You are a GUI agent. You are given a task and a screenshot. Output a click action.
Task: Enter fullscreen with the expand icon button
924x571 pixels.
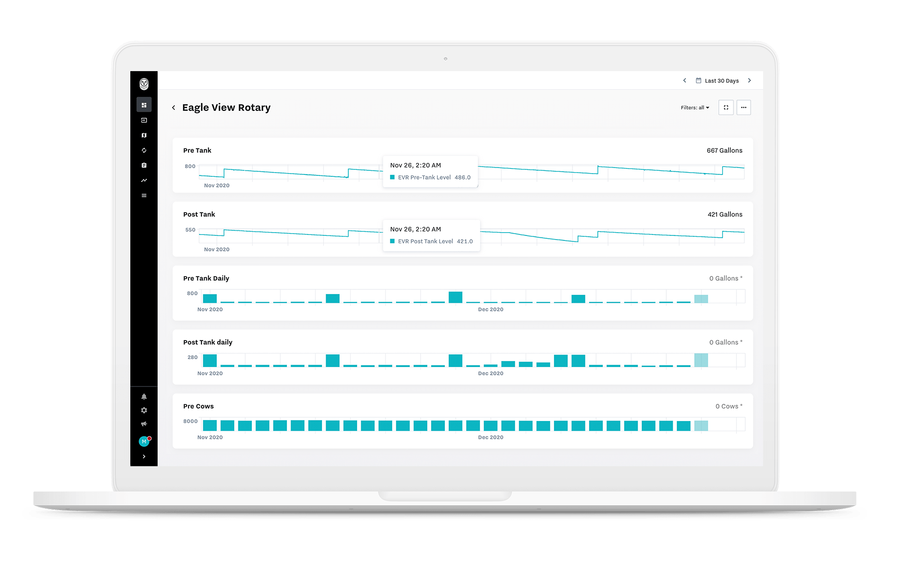[x=726, y=108]
